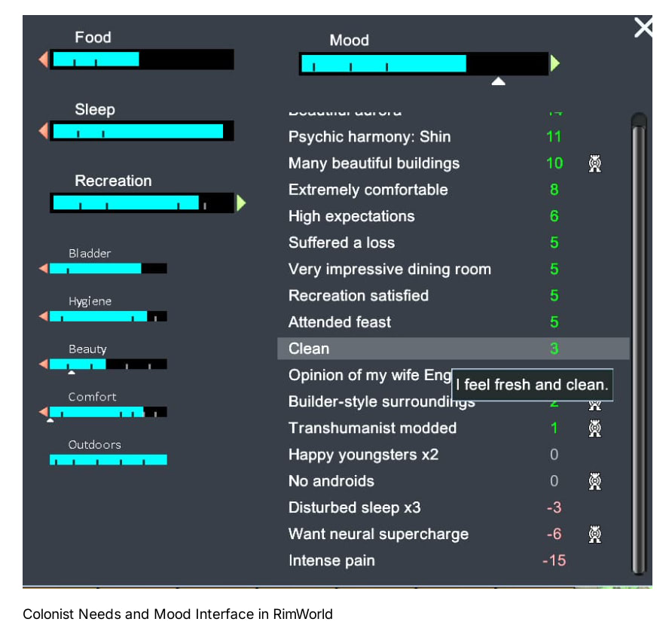Viewport: 672px width, 634px height.
Task: Select the Intense pain thought entry
Action: [331, 561]
